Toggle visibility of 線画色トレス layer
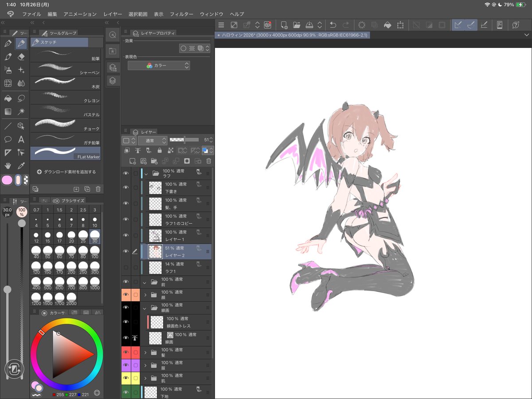 coord(126,322)
